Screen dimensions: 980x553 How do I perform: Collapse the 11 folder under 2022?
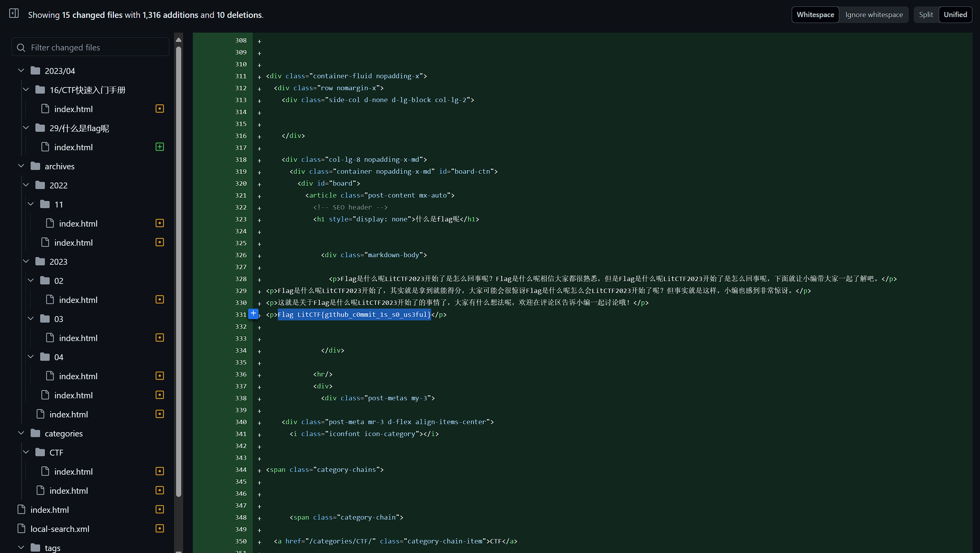[x=31, y=204]
